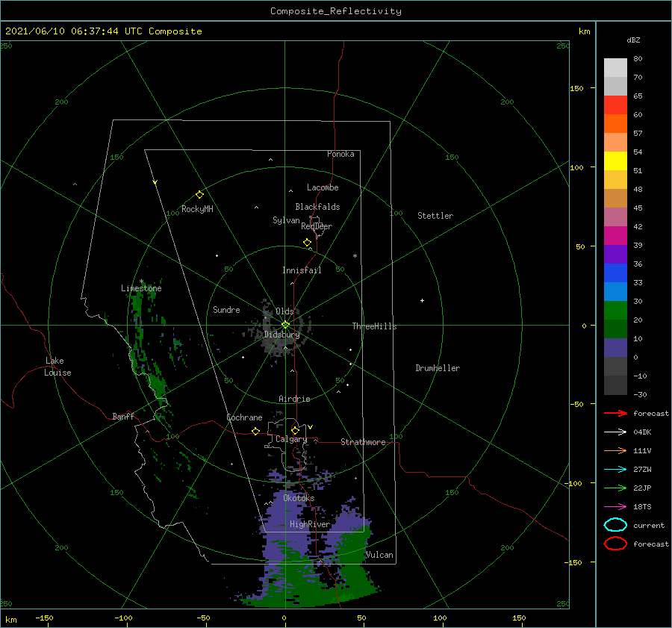
Task: Click the yellow V marker northwest of RockyMH
Action: point(155,182)
